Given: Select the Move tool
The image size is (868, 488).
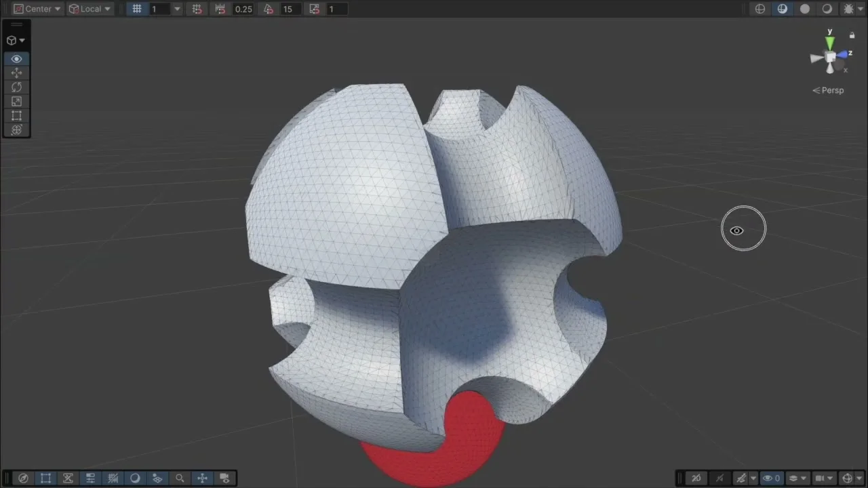Looking at the screenshot, I should (16, 73).
